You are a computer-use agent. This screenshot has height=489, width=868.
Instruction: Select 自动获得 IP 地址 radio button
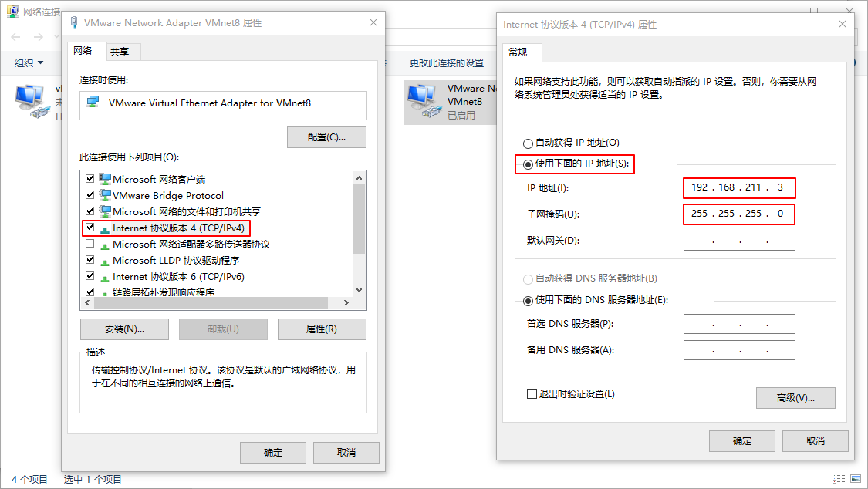pyautogui.click(x=528, y=143)
